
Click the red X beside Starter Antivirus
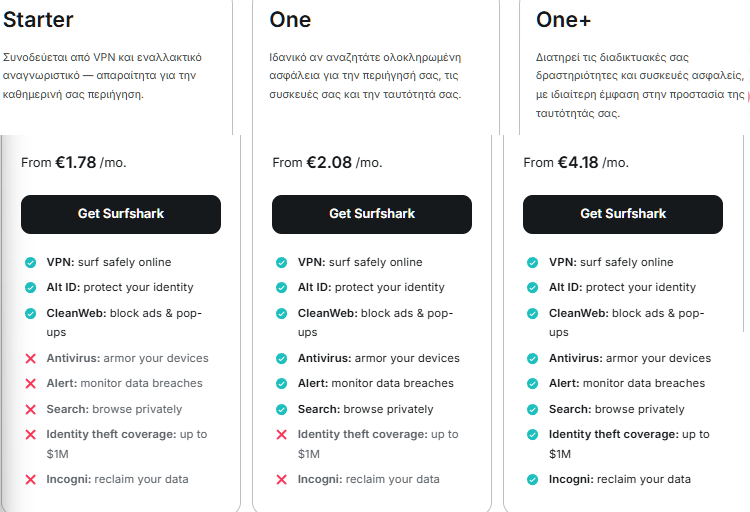(x=31, y=358)
